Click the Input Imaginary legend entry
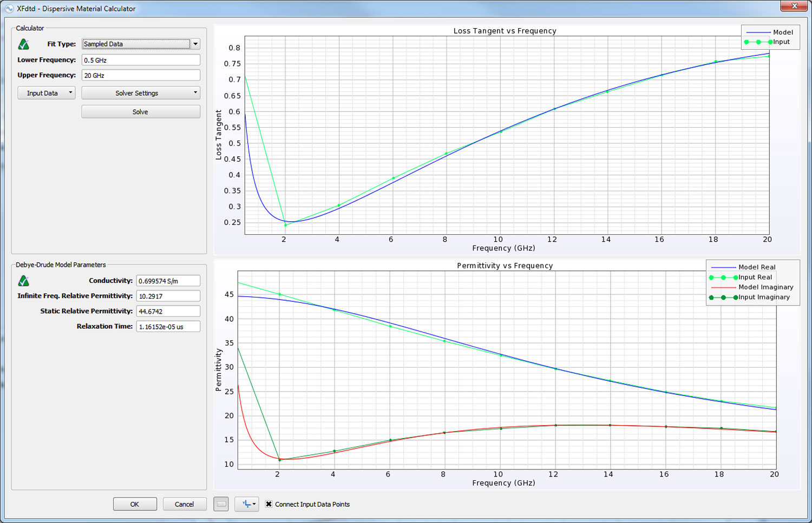Image resolution: width=812 pixels, height=523 pixels. point(750,297)
